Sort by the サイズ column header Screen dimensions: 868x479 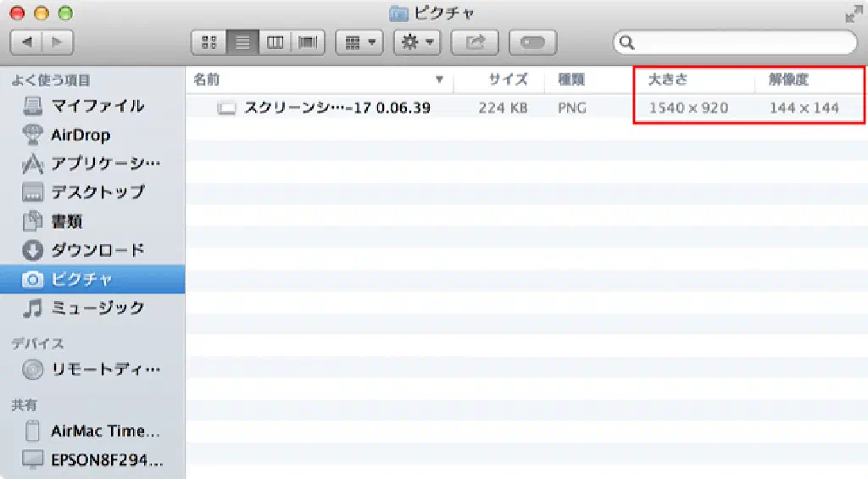507,80
